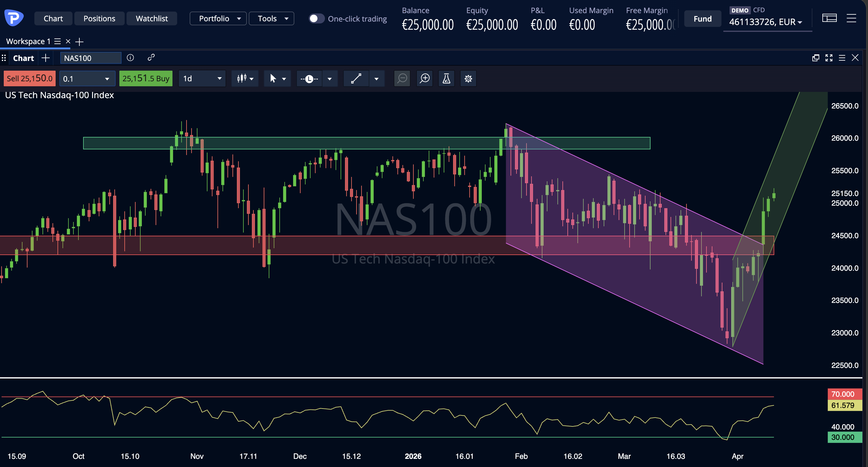The width and height of the screenshot is (868, 467).
Task: Open the account selector dropdown
Action: tap(766, 22)
